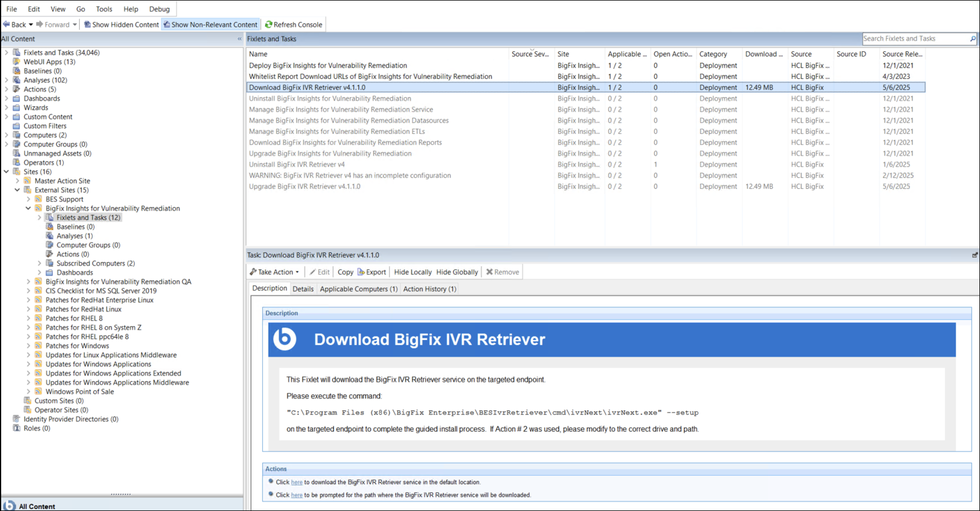Click the Operators icon in tree
This screenshot has height=511, width=980.
16,163
